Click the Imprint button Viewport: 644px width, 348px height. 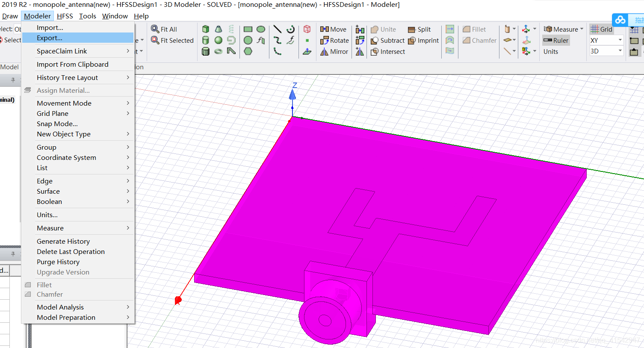pyautogui.click(x=423, y=40)
